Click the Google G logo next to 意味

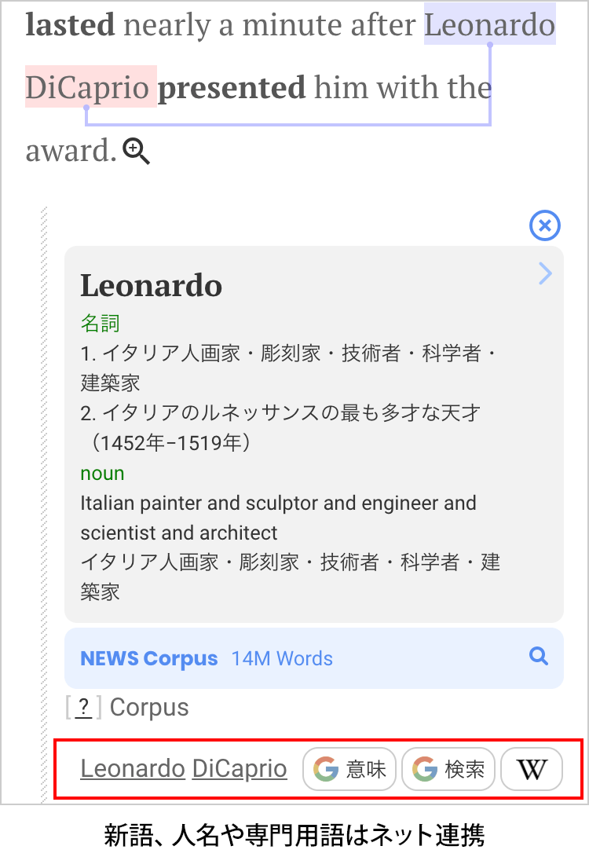click(325, 769)
